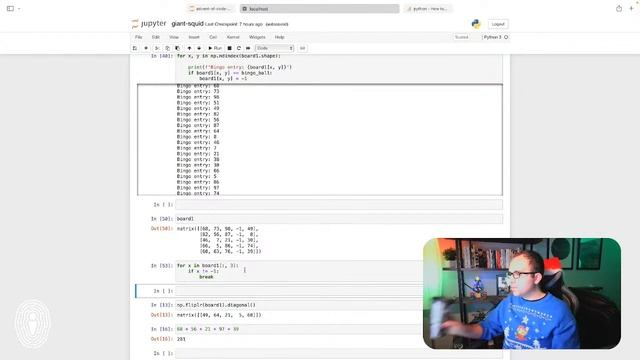Viewport: 640px width, 360px height.
Task: Toggle the browser sidebar icon
Action: pos(11,9)
